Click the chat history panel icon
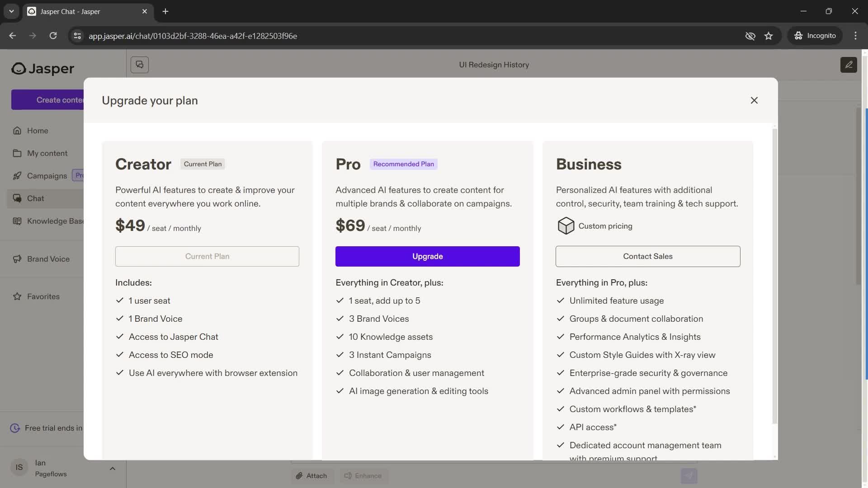This screenshot has height=488, width=868. (139, 64)
